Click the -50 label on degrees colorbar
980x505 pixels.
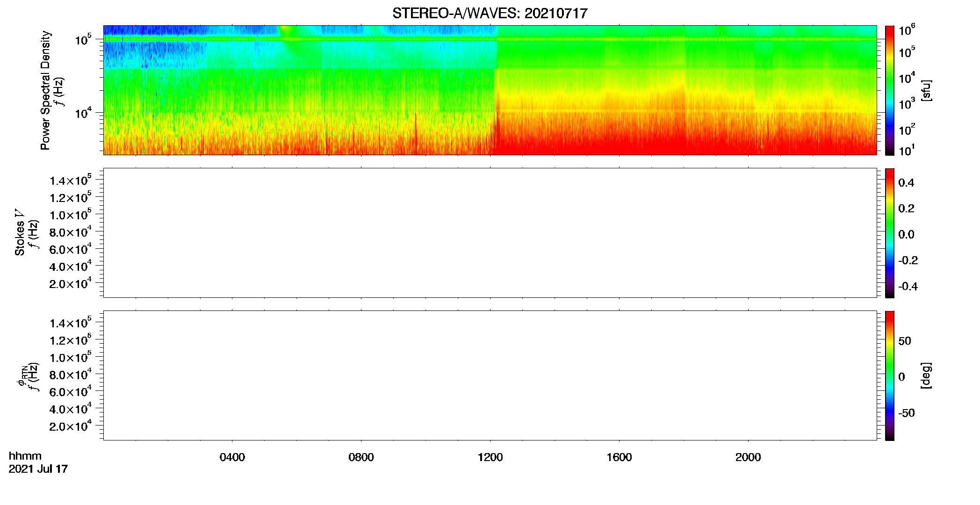[x=907, y=413]
